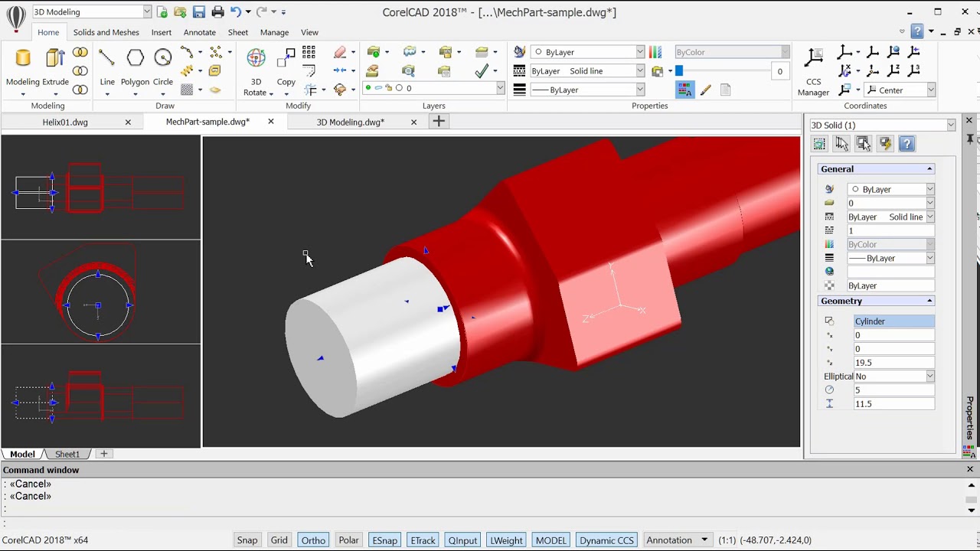Choose the Polygon tool

tap(135, 67)
